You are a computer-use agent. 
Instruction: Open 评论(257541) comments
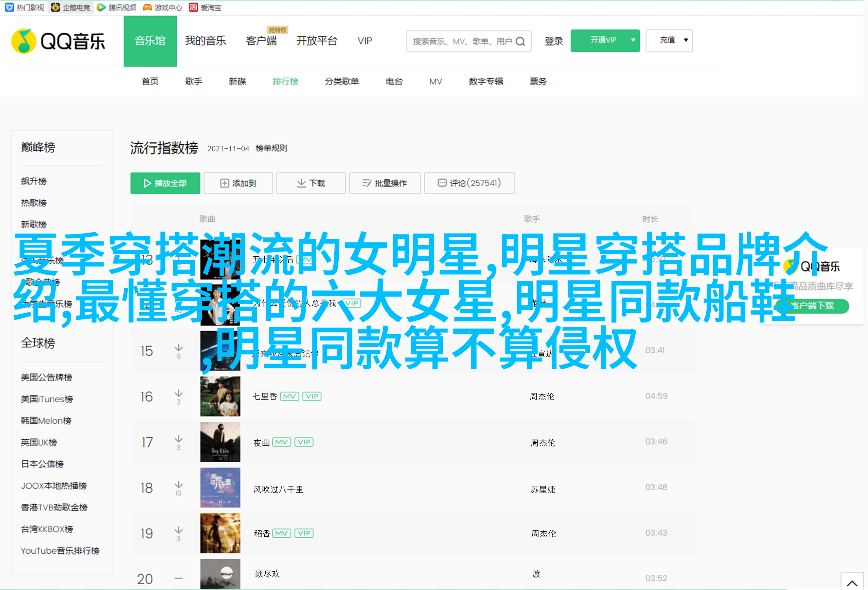(470, 183)
